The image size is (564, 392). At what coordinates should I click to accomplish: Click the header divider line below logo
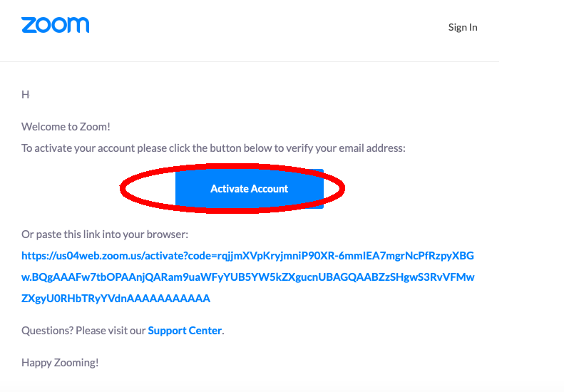pos(250,61)
